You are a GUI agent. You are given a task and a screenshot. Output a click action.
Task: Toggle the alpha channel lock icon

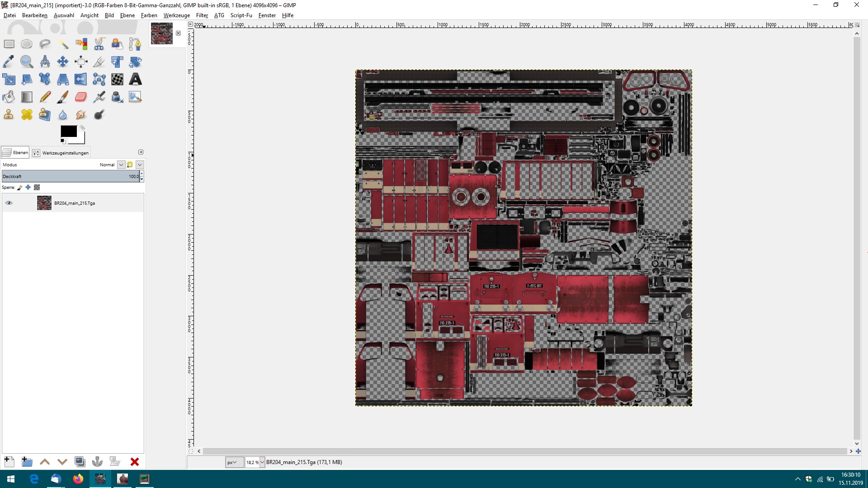click(37, 187)
